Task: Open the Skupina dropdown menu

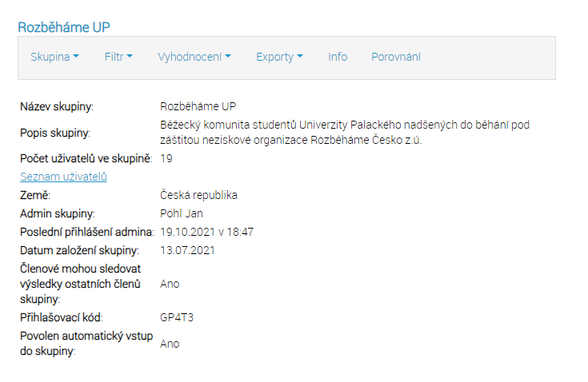Action: [x=54, y=57]
